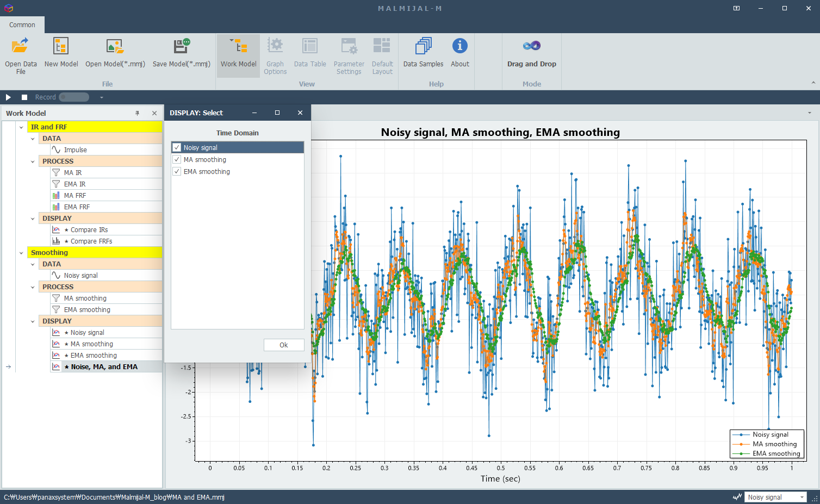Open Data Samples from Help group
The image size is (820, 504).
(423, 53)
